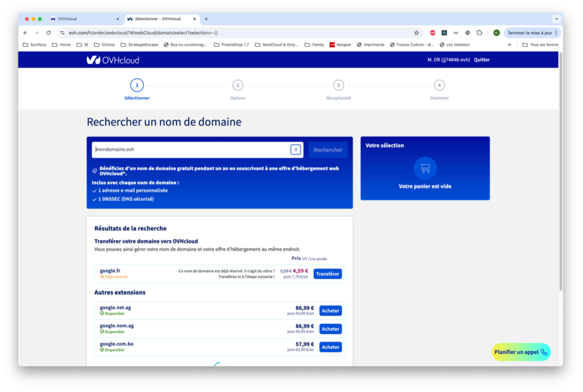Go forward to next page

37,32
